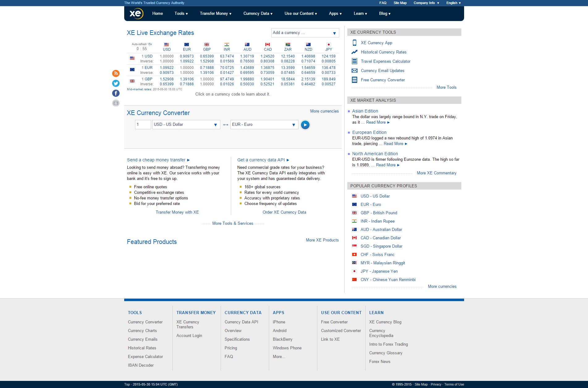The image size is (588, 388).
Task: Click 124.159 USD to JPY rate
Action: coord(328,56)
